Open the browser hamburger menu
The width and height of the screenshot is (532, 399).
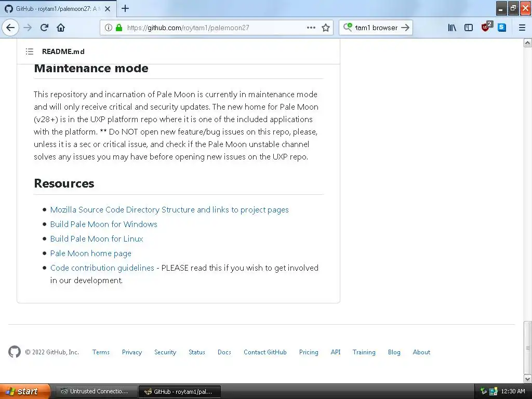pyautogui.click(x=522, y=28)
